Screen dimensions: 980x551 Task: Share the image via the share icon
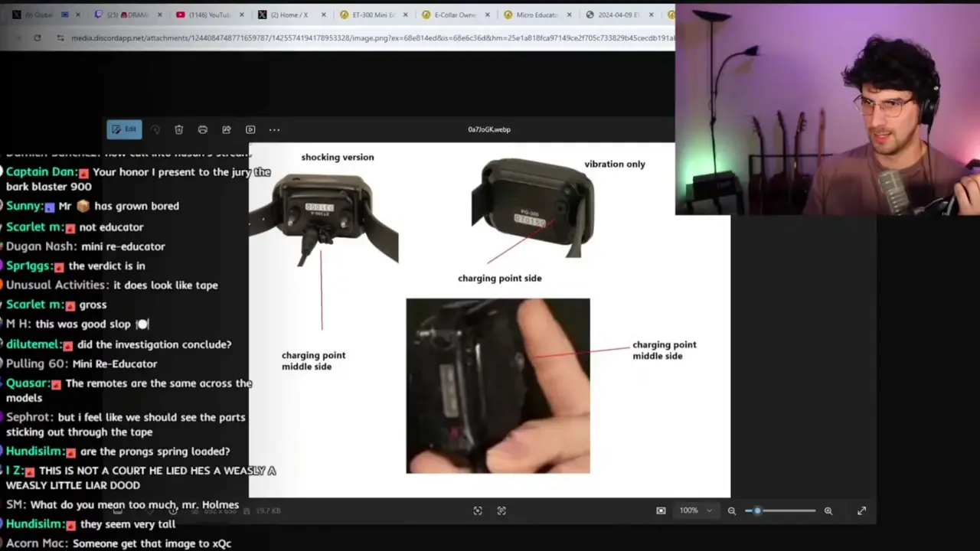pyautogui.click(x=227, y=130)
